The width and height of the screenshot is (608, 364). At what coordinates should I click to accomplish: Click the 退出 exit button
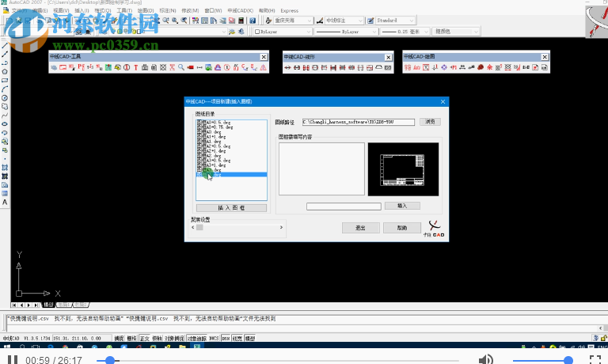(361, 228)
